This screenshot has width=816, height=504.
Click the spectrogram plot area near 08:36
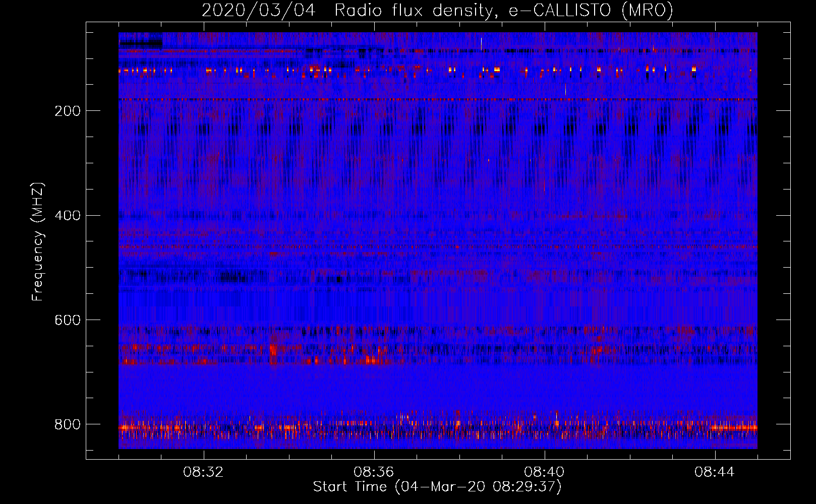(374, 240)
